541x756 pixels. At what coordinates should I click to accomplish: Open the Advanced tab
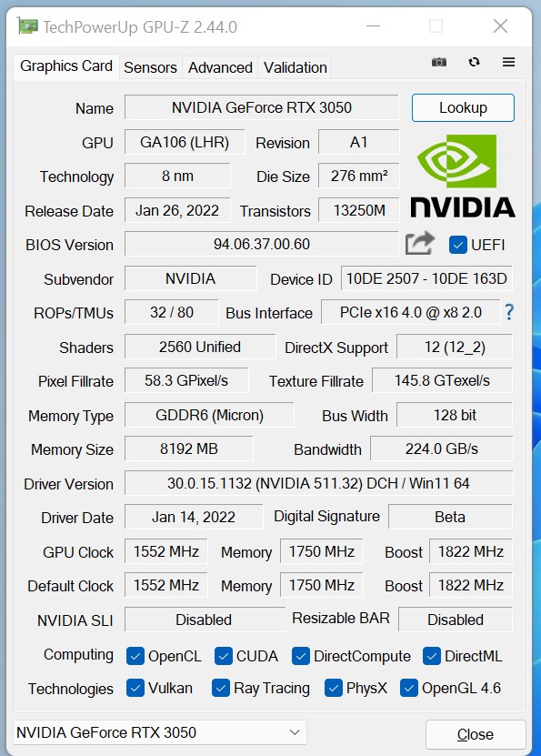tap(220, 67)
